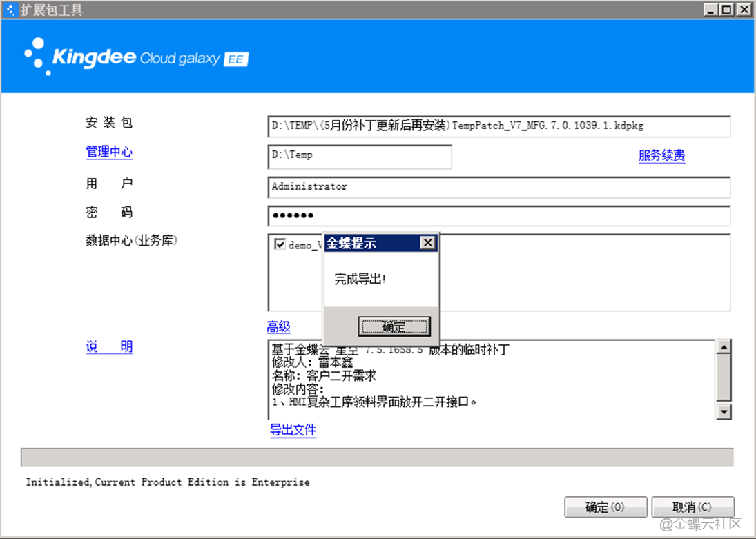Click 确定 in the 金蝶提示 dialog
The image size is (756, 539).
point(394,326)
